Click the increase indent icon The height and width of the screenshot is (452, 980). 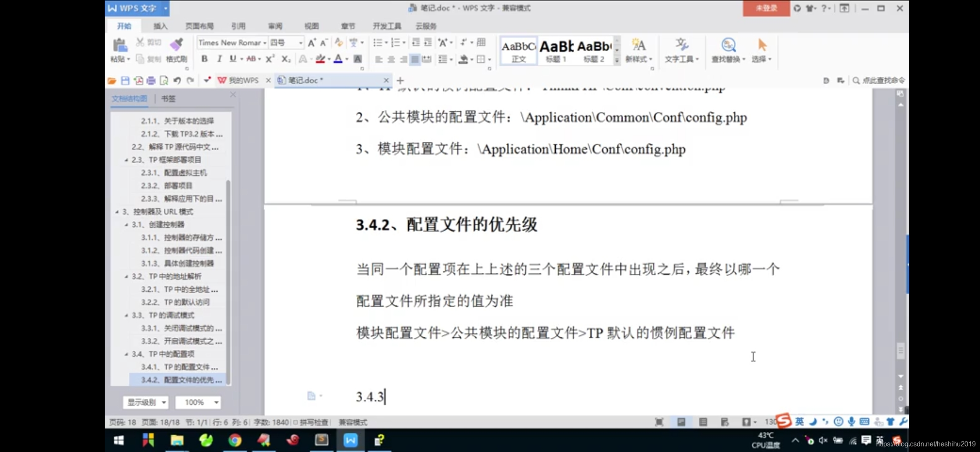(428, 43)
